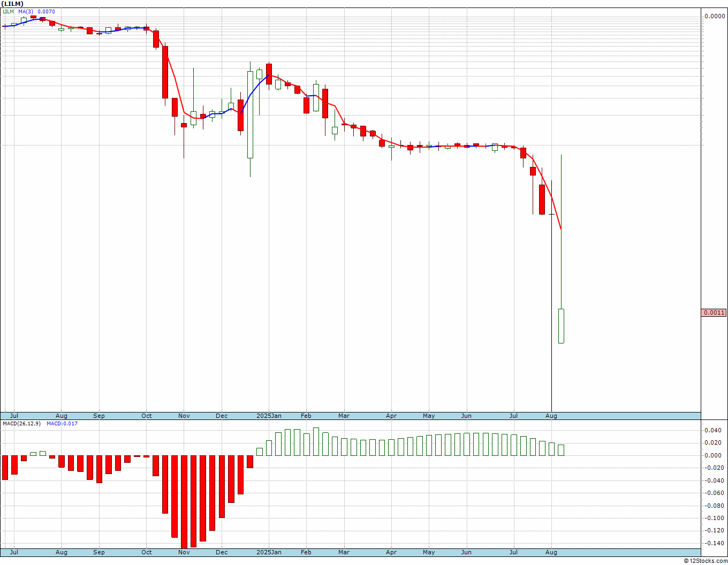The width and height of the screenshot is (728, 565).
Task: Click Apr on the price chart time axis
Action: (x=391, y=416)
